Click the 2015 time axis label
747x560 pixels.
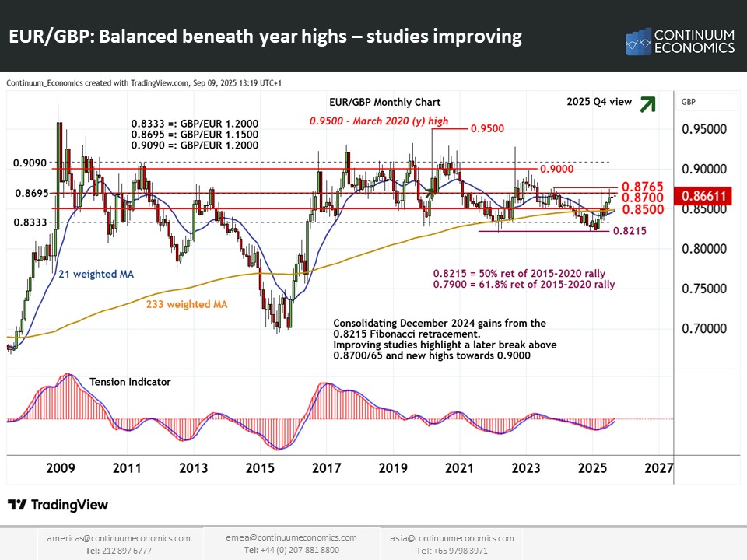coord(260,468)
